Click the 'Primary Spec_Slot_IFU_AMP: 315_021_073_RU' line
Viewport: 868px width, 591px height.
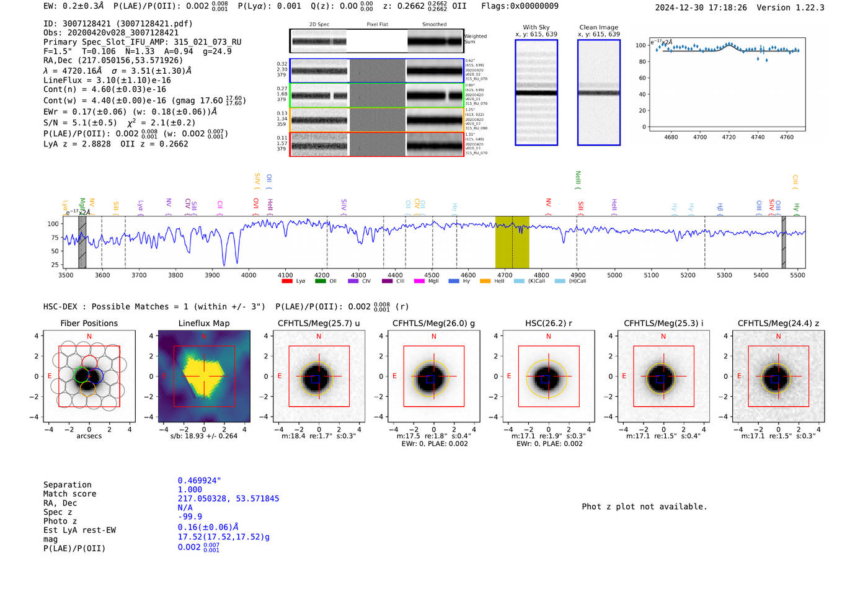(x=143, y=42)
